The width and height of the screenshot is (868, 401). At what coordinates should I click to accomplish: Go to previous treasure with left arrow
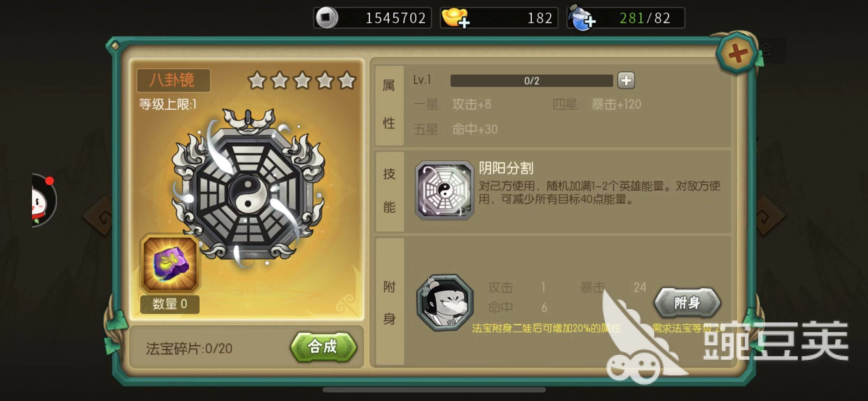click(99, 215)
